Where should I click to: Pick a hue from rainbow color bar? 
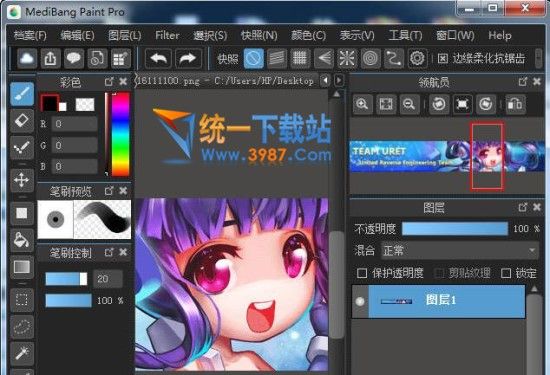(120, 134)
